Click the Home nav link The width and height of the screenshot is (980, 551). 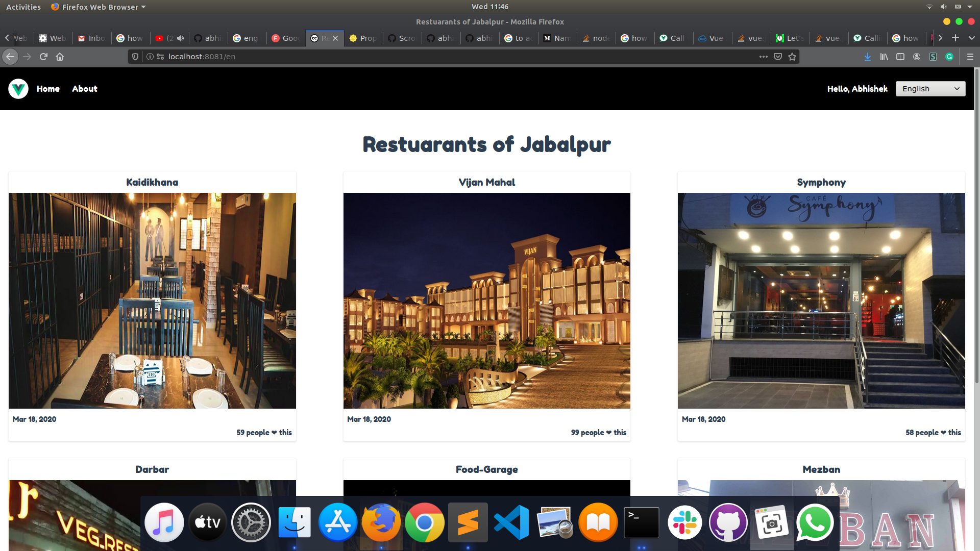click(48, 89)
